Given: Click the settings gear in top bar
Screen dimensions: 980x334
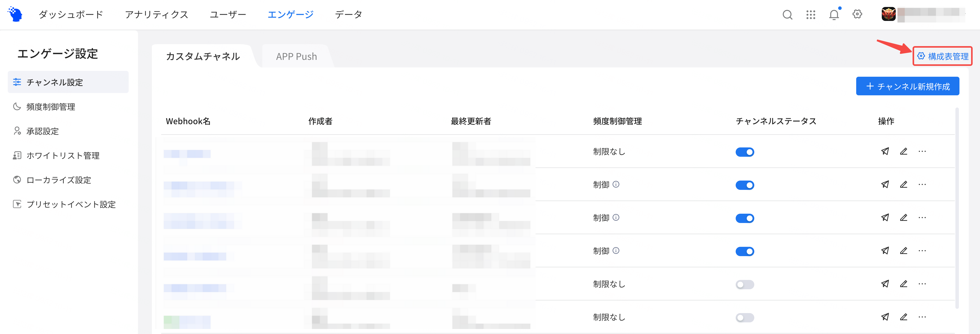Looking at the screenshot, I should [x=857, y=14].
